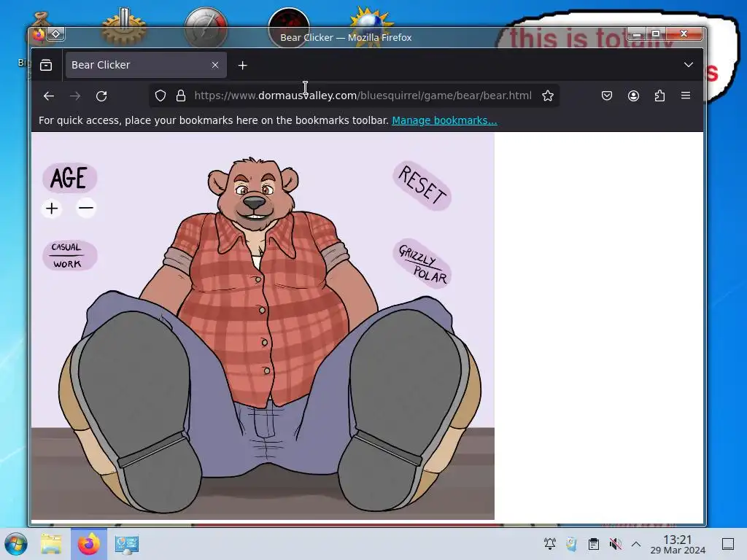Bookmark this page with the star

[x=548, y=96]
